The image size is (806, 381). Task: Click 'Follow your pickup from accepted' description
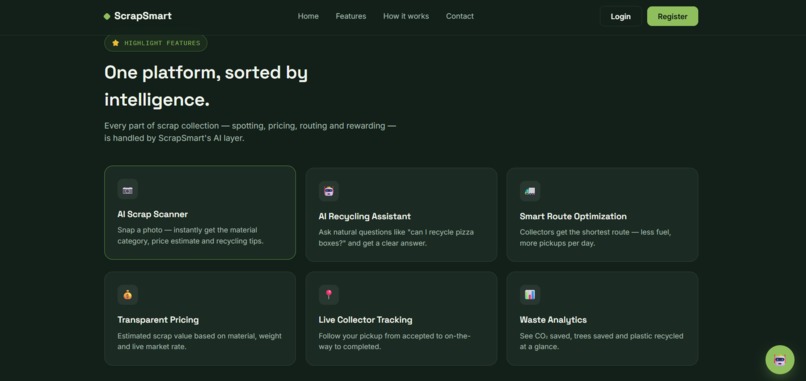pyautogui.click(x=394, y=341)
